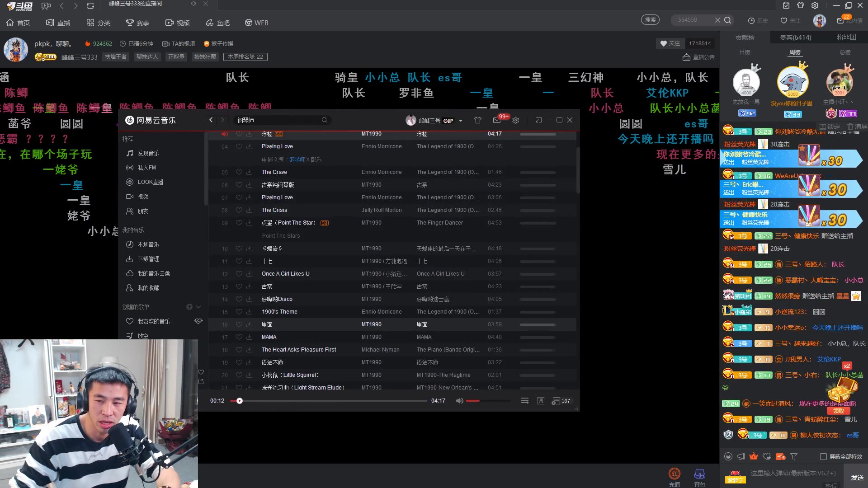Open 视频 in NetEase sidebar
This screenshot has height=488, width=868.
[137, 197]
